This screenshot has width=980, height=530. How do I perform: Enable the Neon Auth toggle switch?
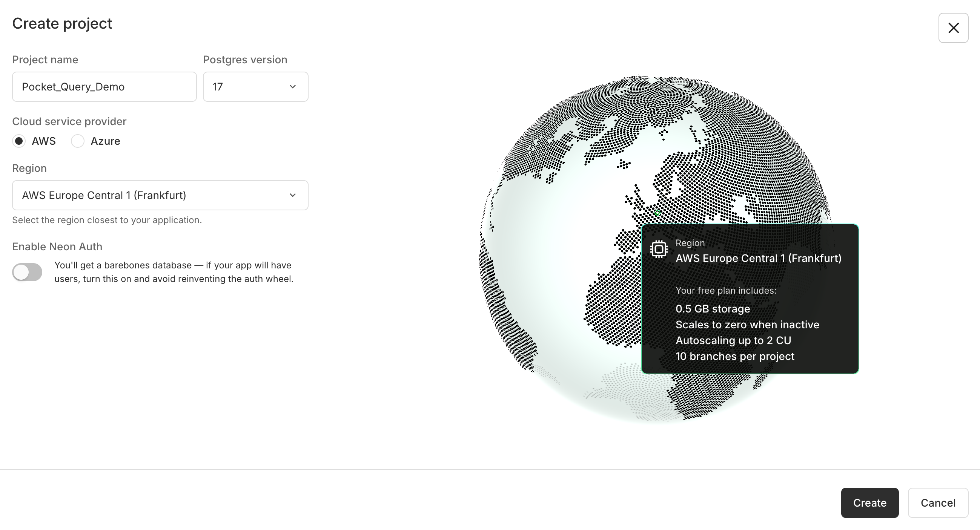coord(27,272)
